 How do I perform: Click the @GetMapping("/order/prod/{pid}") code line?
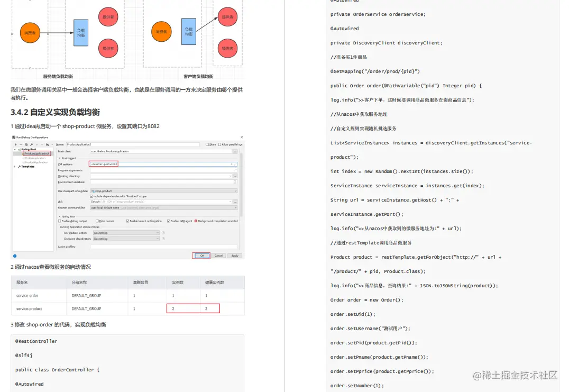[x=375, y=71]
